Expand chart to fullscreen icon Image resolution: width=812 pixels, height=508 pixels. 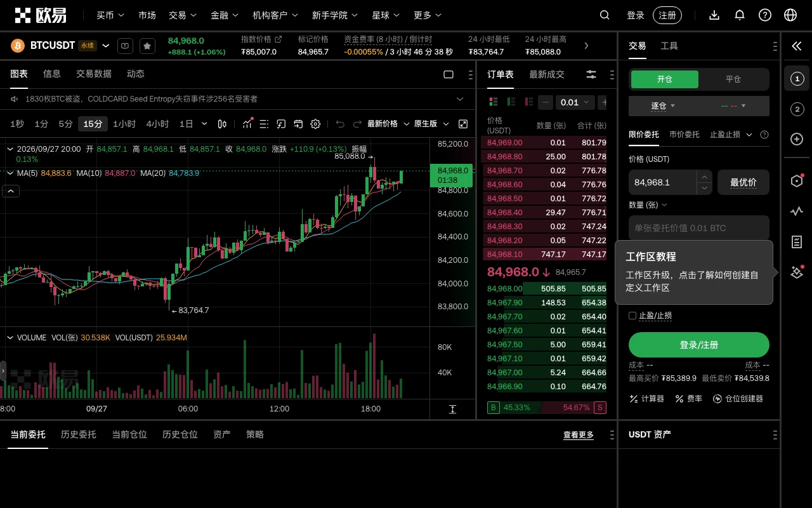pos(463,124)
